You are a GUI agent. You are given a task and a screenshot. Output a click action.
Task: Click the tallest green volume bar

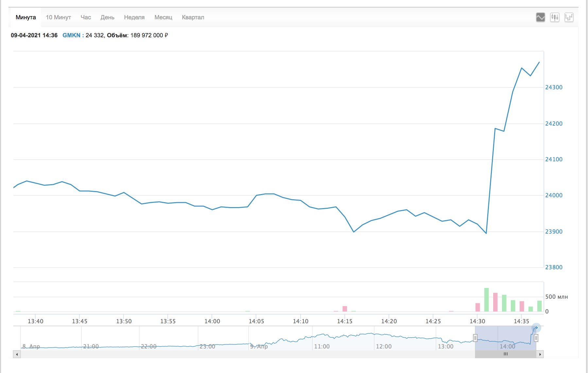pos(486,300)
